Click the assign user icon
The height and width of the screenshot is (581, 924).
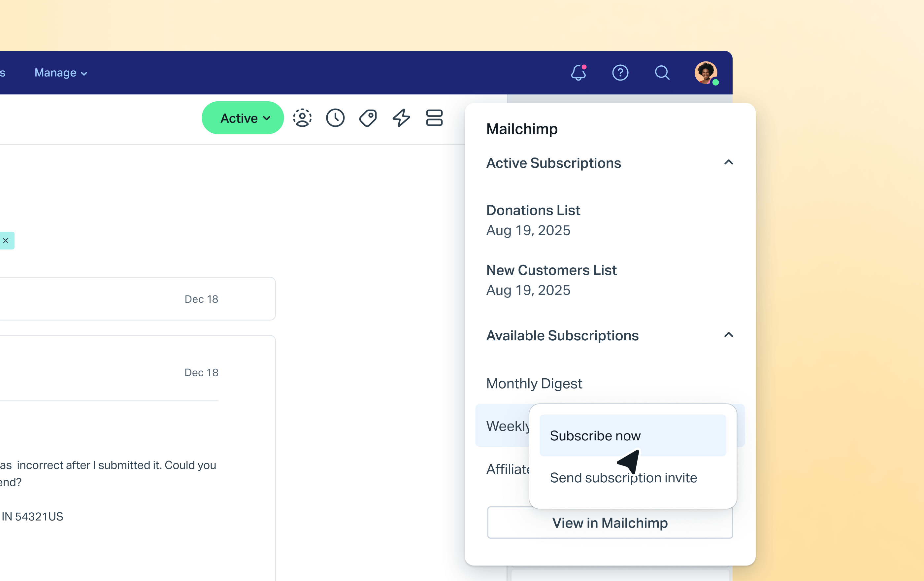[302, 118]
